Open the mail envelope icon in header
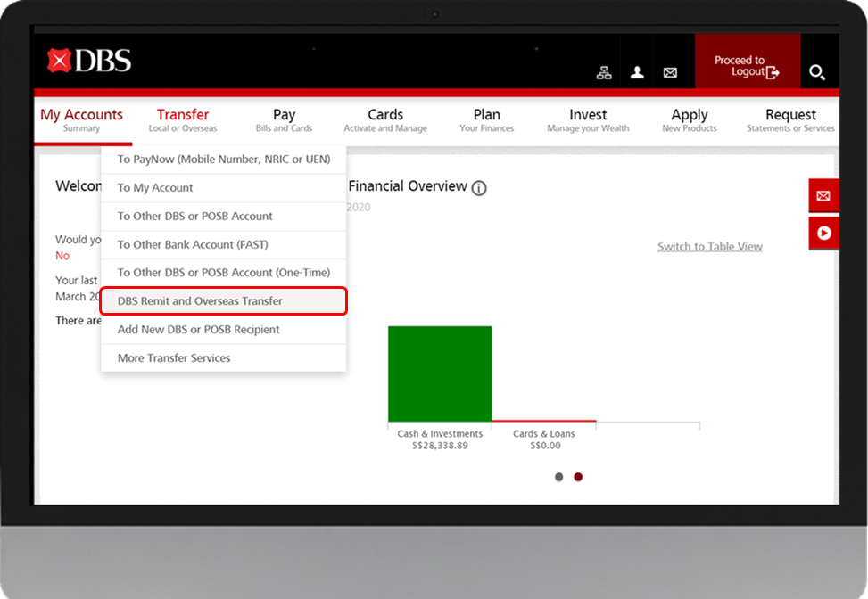Image resolution: width=868 pixels, height=599 pixels. click(670, 73)
